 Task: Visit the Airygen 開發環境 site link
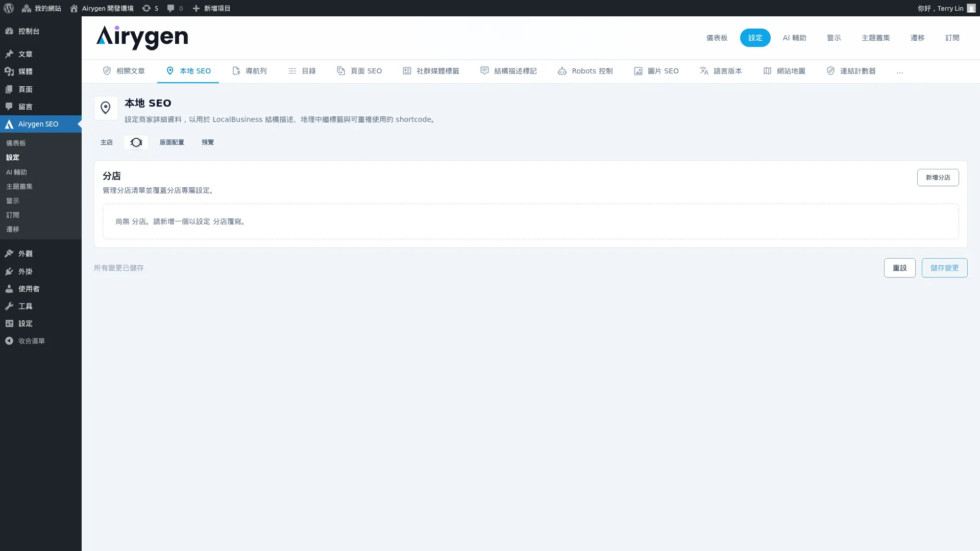[102, 8]
